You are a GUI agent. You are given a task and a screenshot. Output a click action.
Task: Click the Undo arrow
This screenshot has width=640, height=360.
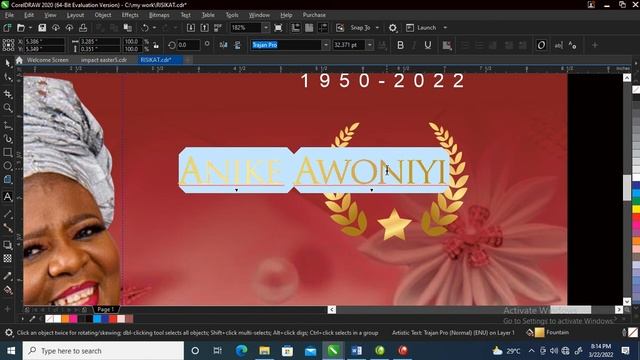(x=145, y=28)
